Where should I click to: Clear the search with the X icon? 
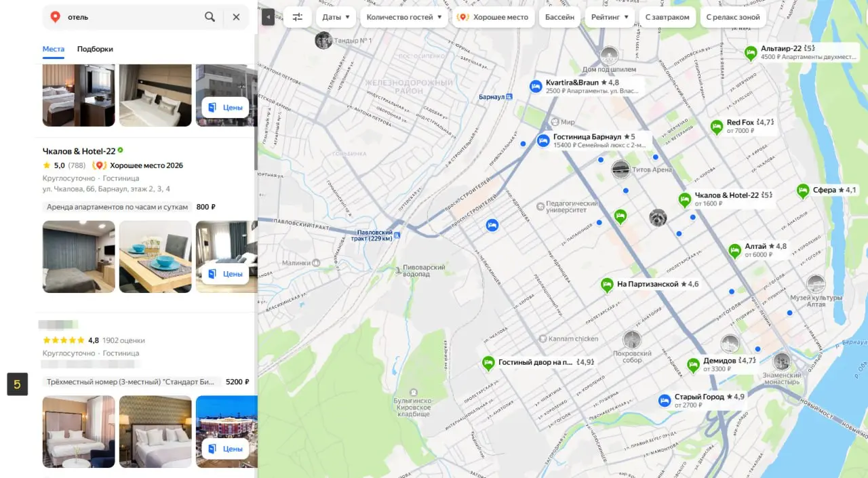(x=236, y=17)
